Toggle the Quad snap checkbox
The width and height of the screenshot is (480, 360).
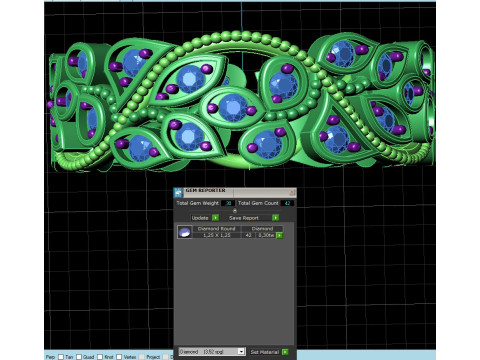pos(79,357)
